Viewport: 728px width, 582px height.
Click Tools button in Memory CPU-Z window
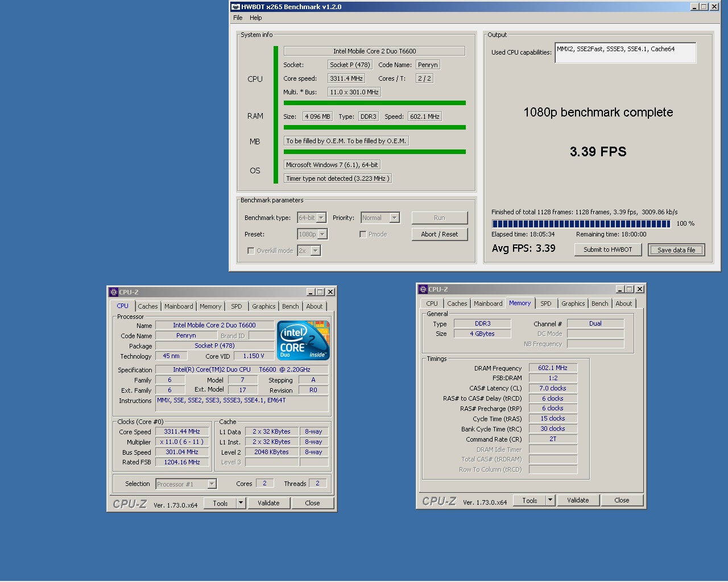530,500
